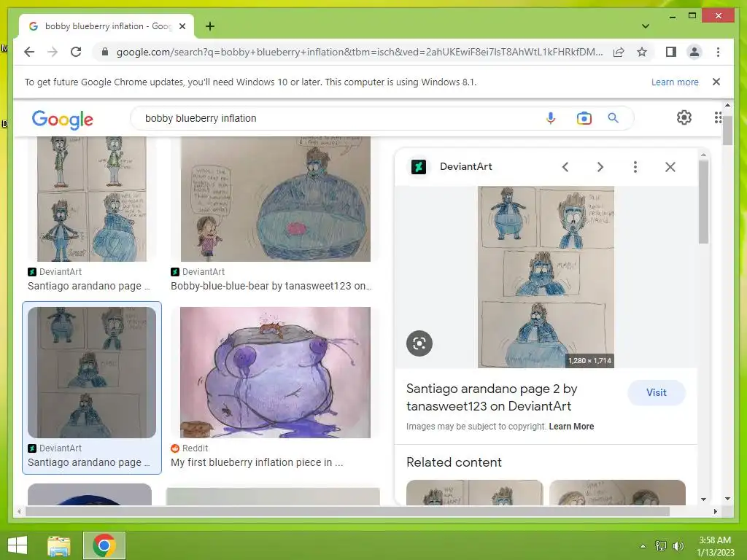The height and width of the screenshot is (560, 747).
Task: Click the address bar URL
Action: [359, 52]
